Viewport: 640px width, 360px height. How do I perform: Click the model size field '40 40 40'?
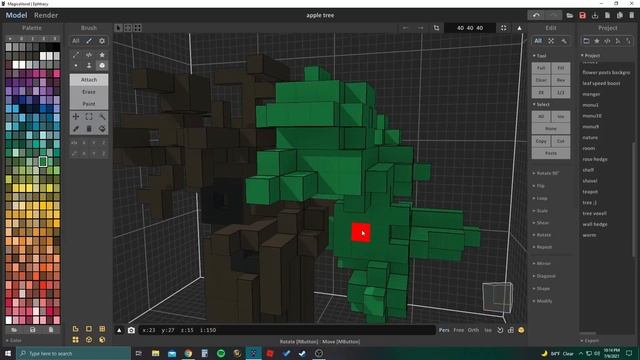[x=470, y=28]
